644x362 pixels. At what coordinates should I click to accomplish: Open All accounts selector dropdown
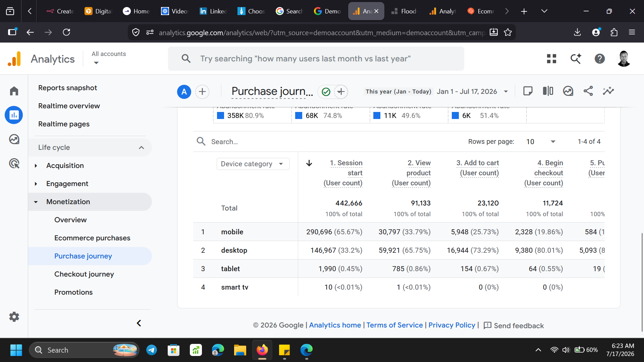tap(109, 58)
